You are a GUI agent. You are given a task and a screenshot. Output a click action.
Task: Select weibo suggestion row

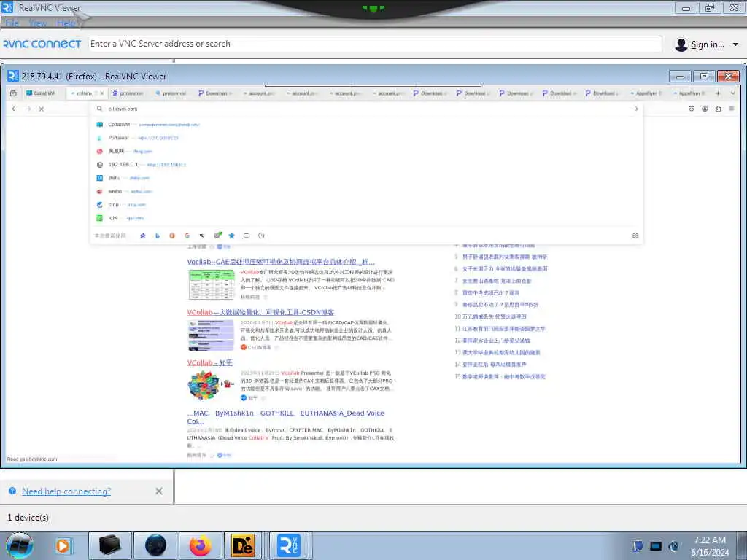point(366,191)
